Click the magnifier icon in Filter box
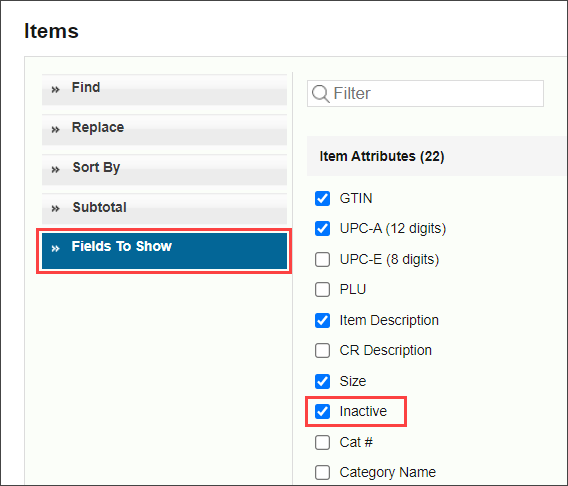 321,94
